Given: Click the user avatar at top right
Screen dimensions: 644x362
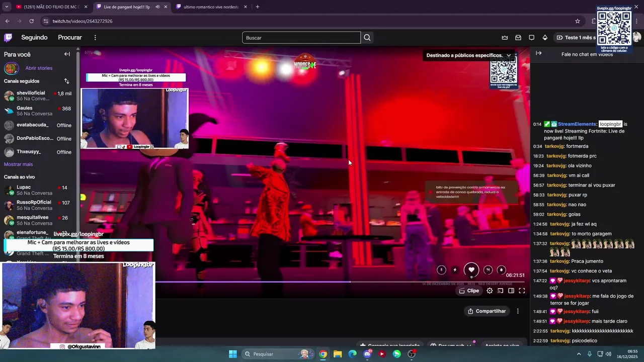Looking at the screenshot, I should coord(637,38).
